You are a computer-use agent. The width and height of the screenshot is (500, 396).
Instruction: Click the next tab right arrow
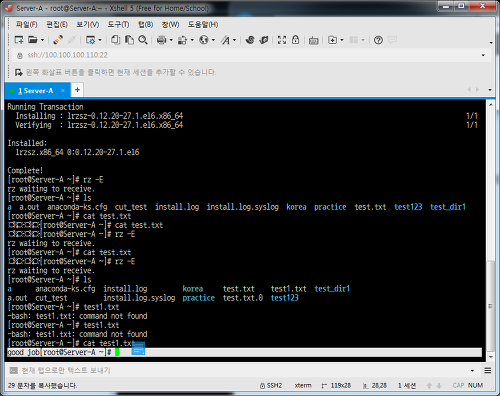click(477, 89)
